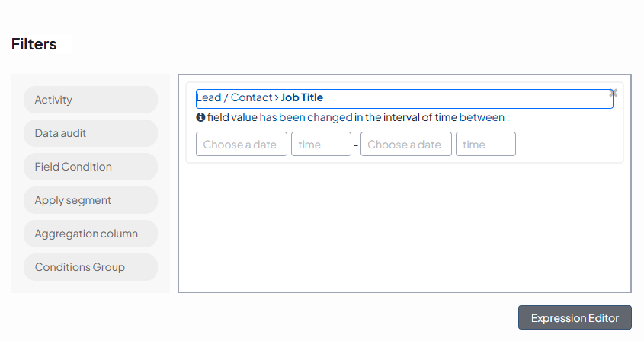Click the 'in the interval of time' text
The width and height of the screenshot is (644, 341).
[405, 118]
